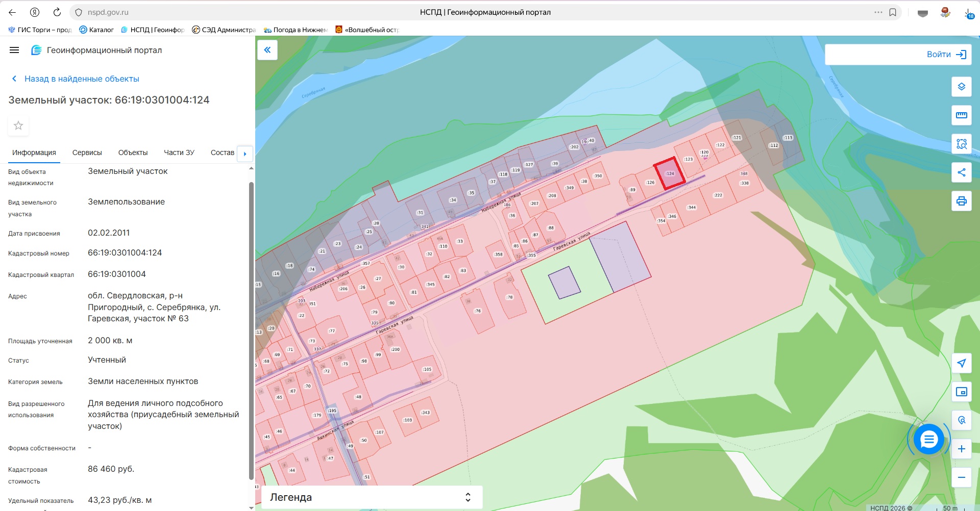Click the cadastral number value 66:19:0301004:124

[x=125, y=253]
